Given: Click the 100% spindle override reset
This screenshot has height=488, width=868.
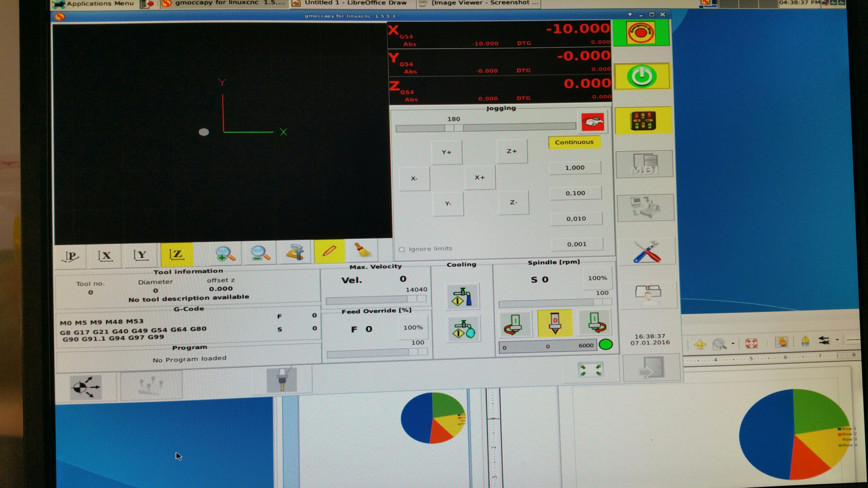Looking at the screenshot, I should (597, 278).
